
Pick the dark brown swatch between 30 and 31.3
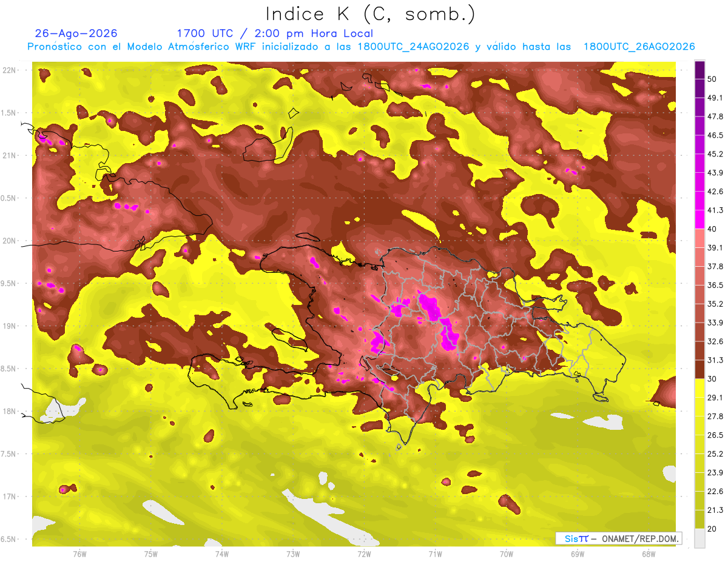(x=699, y=369)
